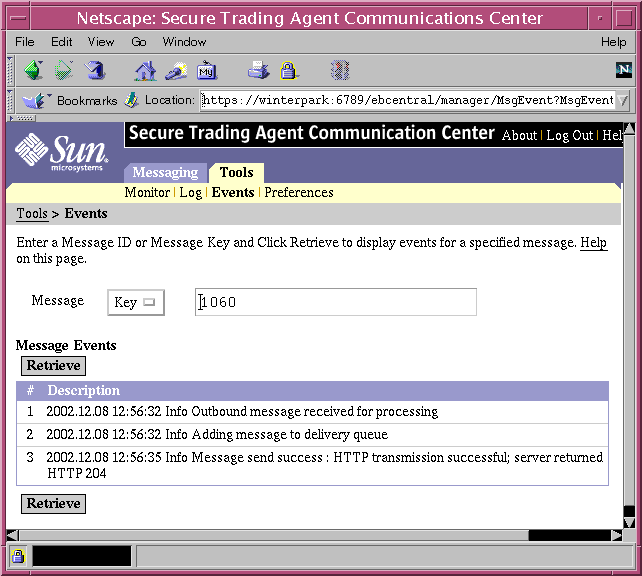Click the Sun Microsystems logo

point(61,152)
